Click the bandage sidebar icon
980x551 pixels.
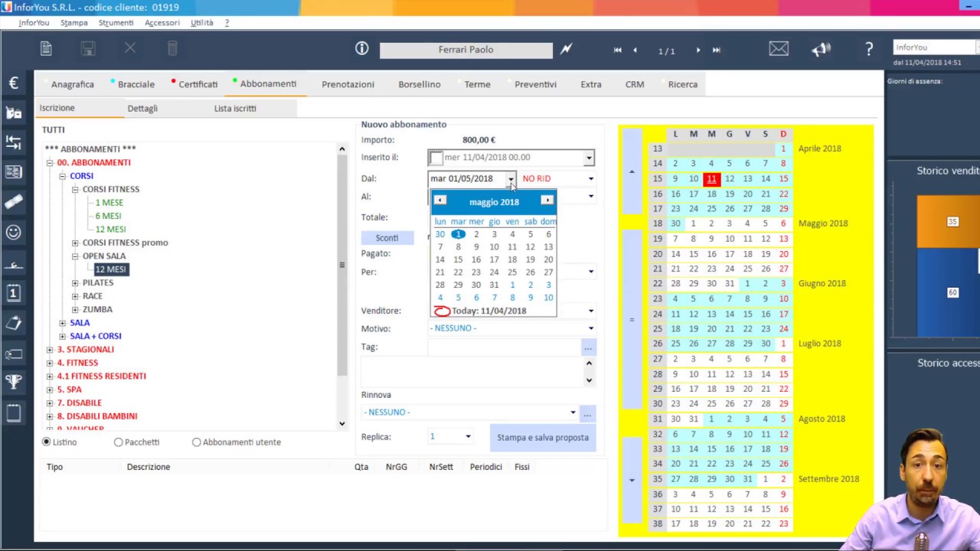pyautogui.click(x=14, y=202)
